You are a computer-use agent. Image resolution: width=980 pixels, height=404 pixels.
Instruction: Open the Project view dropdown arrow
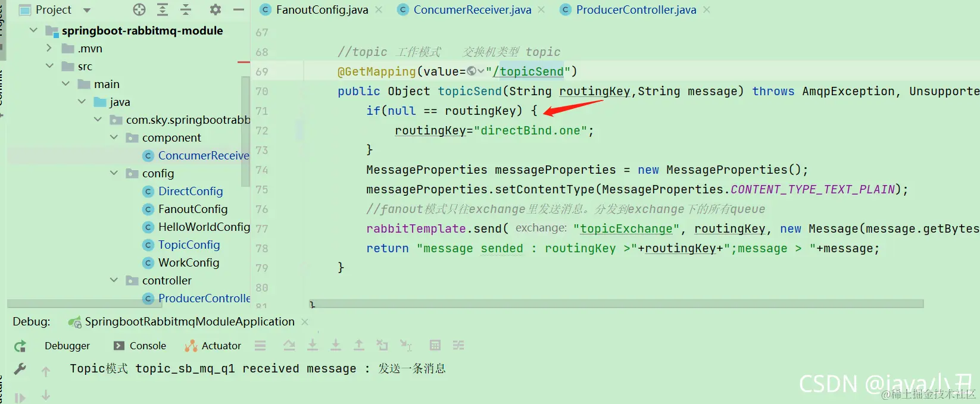click(x=87, y=10)
